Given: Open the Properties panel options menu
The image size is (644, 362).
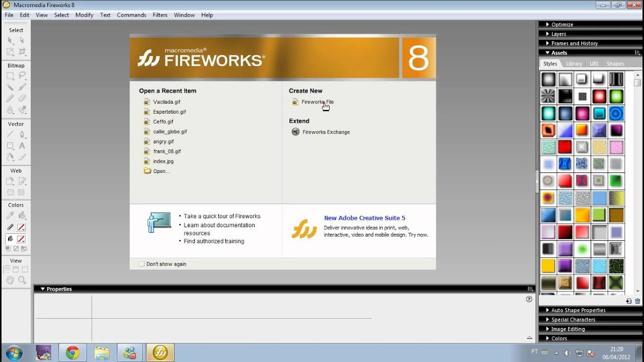Looking at the screenshot, I should [x=530, y=289].
